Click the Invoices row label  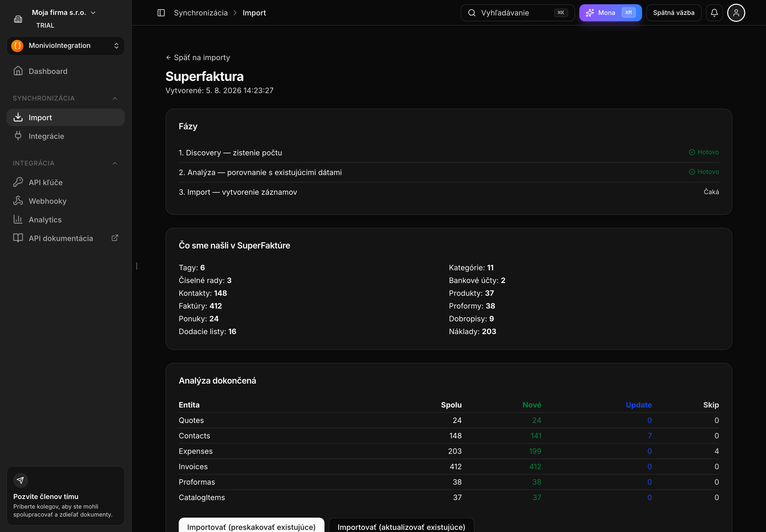click(x=193, y=466)
